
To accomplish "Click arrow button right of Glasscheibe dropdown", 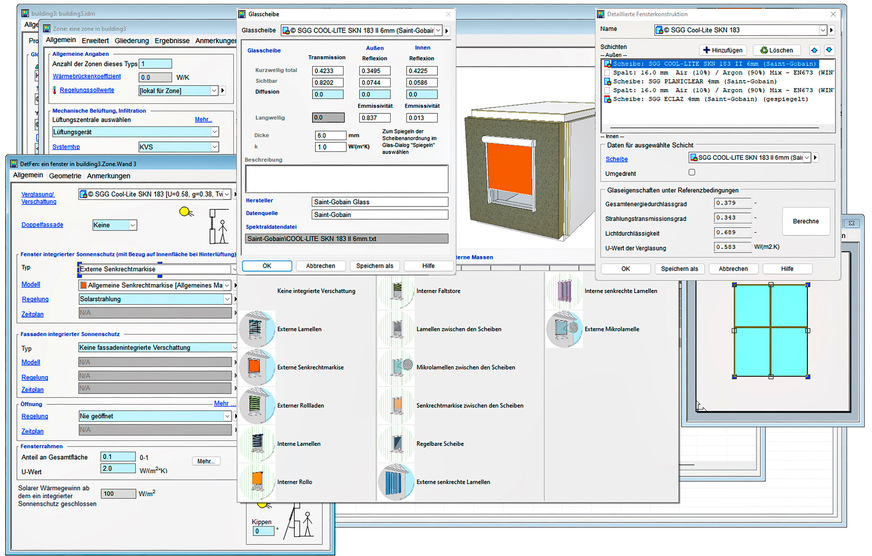I will point(447,31).
